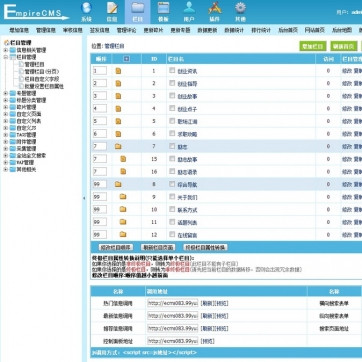The width and height of the screenshot is (362, 362).
Task: Open 批量设置栏目属性 in the tree
Action: [44, 86]
